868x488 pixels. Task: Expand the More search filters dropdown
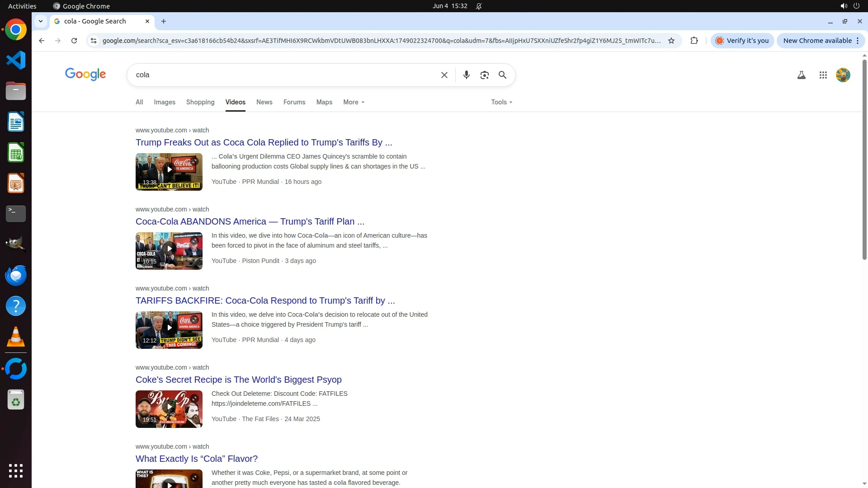pyautogui.click(x=354, y=102)
